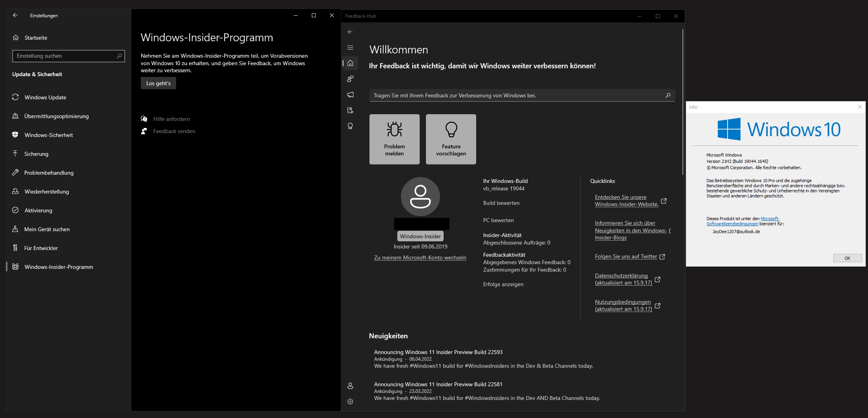Image resolution: width=868 pixels, height=418 pixels.
Task: Open Feedback-Hub settings gear icon
Action: [350, 402]
